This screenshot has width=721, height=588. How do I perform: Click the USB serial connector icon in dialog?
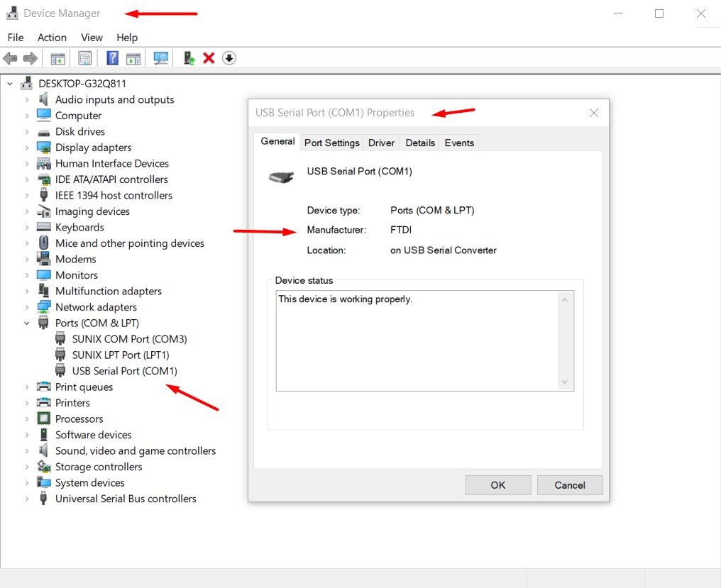click(282, 177)
